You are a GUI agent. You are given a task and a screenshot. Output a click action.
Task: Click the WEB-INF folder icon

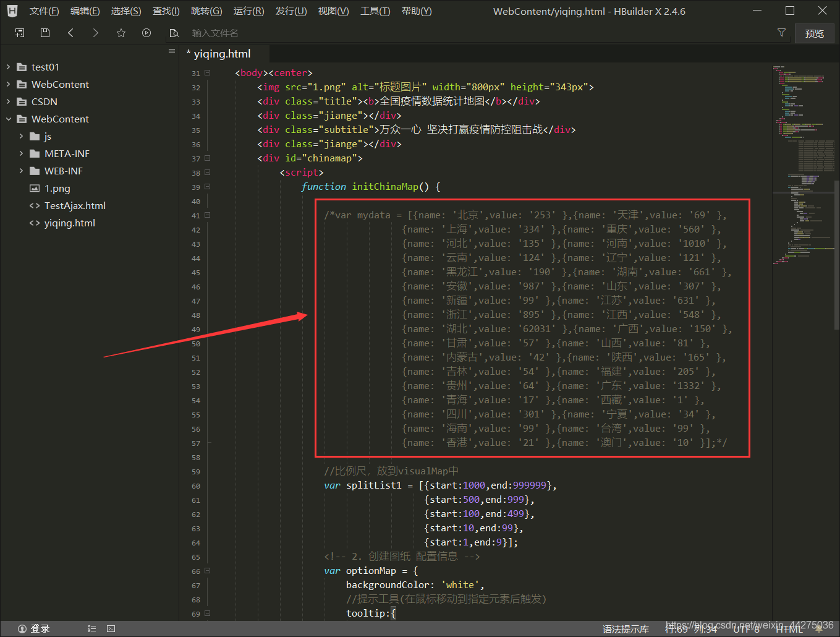point(35,171)
